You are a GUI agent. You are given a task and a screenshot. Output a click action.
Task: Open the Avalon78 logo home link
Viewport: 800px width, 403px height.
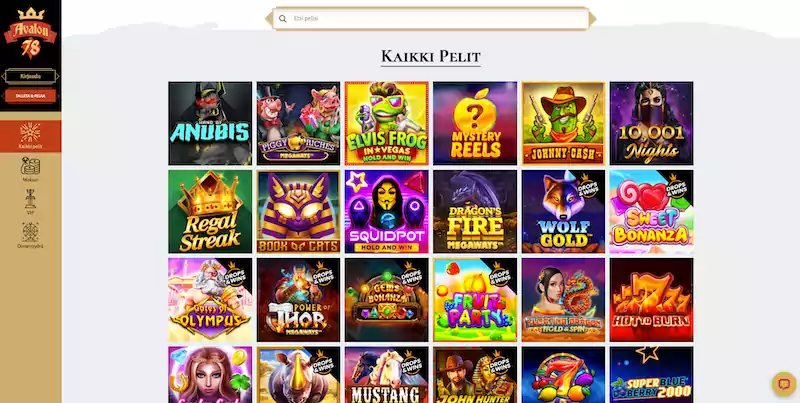point(30,33)
